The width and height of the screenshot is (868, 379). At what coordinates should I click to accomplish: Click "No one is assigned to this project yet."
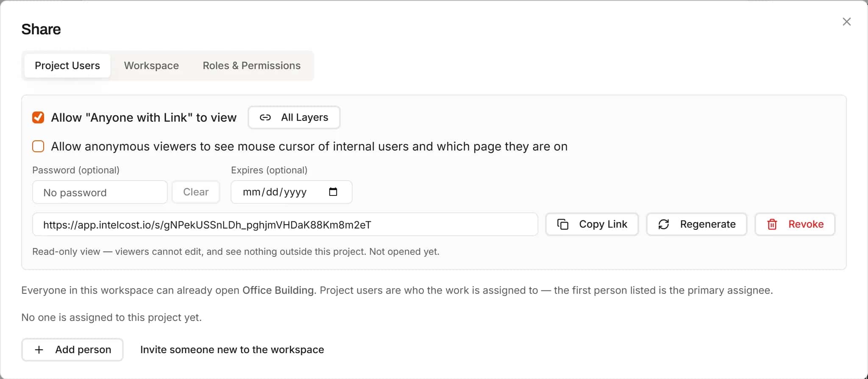point(111,318)
